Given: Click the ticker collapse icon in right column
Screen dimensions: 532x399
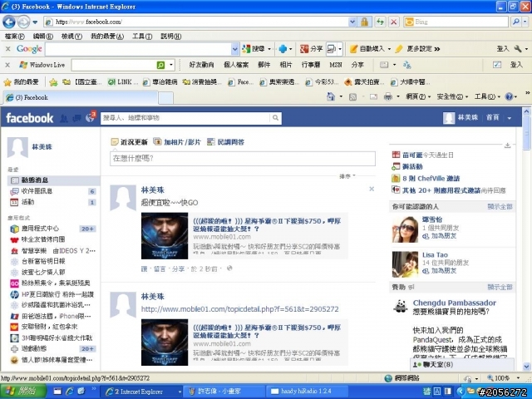Looking at the screenshot, I should click(507, 145).
